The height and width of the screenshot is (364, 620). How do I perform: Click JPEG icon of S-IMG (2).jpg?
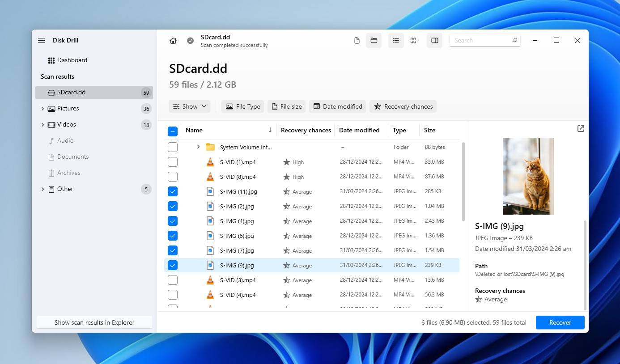(210, 206)
